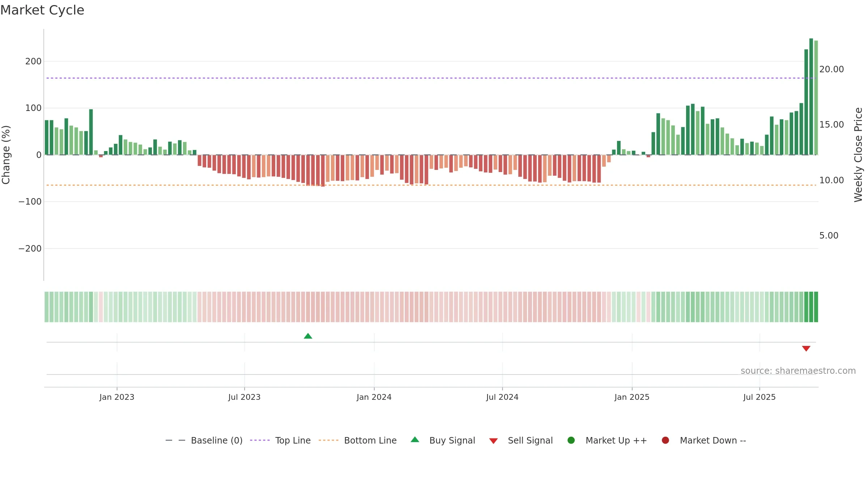The width and height of the screenshot is (868, 488).
Task: Click the Change (%) axis title
Action: (6, 155)
